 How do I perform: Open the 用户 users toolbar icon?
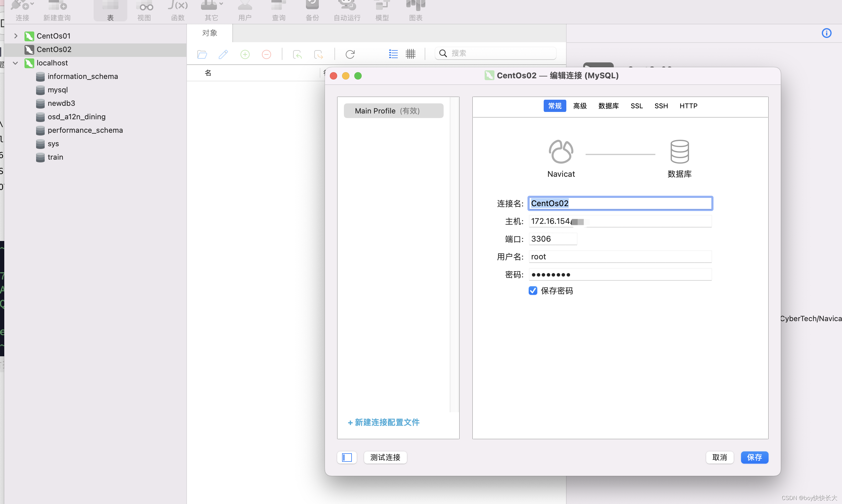(245, 10)
